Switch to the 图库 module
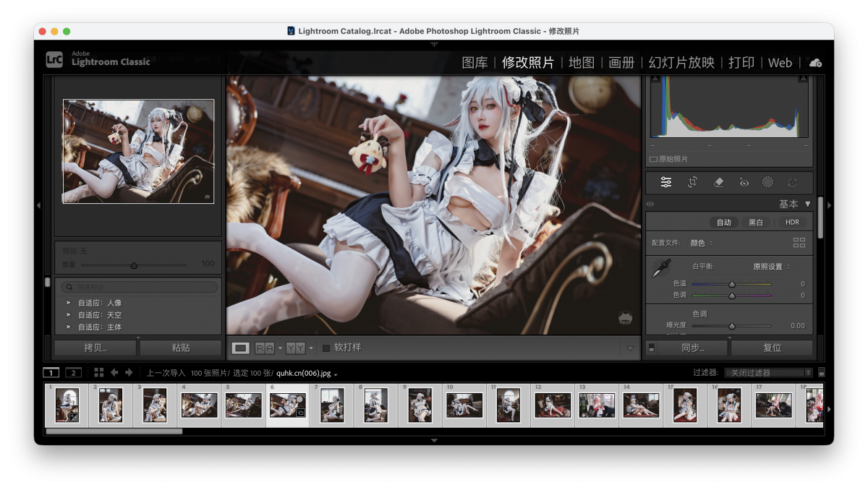 click(475, 63)
